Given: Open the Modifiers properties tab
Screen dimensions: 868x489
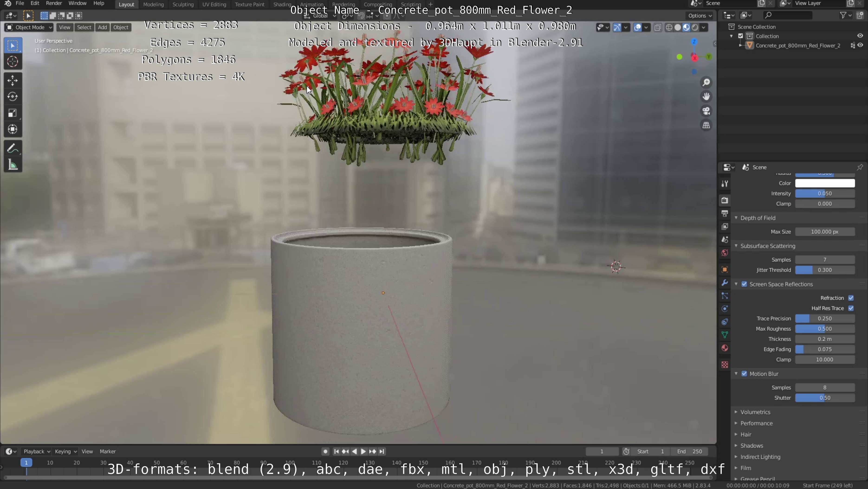Looking at the screenshot, I should click(725, 283).
